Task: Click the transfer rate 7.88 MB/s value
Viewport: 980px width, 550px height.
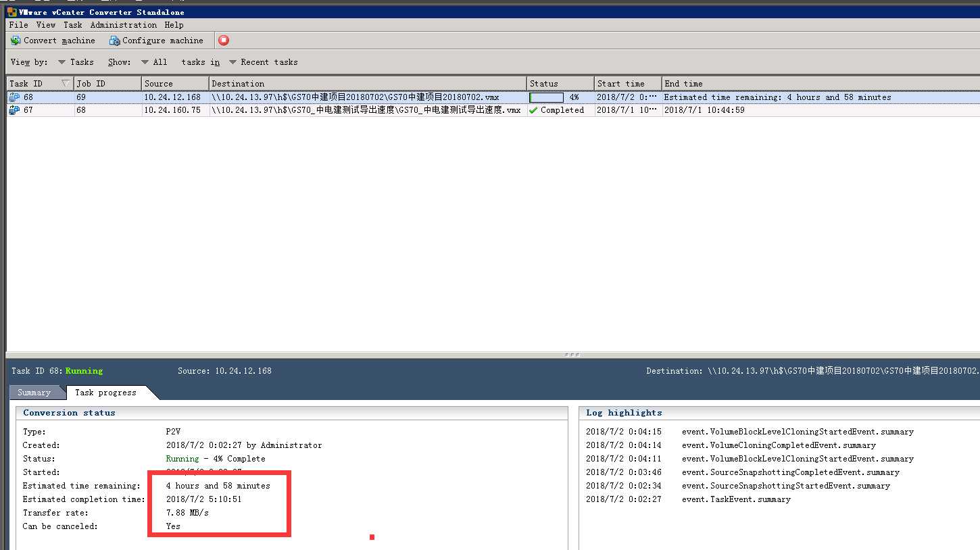Action: click(187, 513)
